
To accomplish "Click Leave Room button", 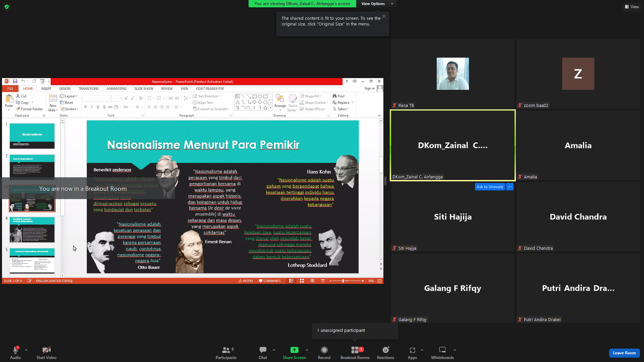I will point(624,353).
